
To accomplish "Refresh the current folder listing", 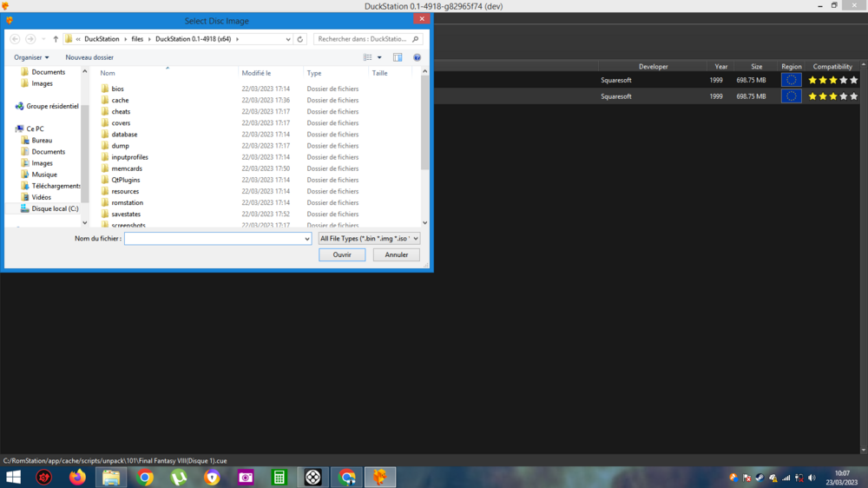I will [300, 39].
